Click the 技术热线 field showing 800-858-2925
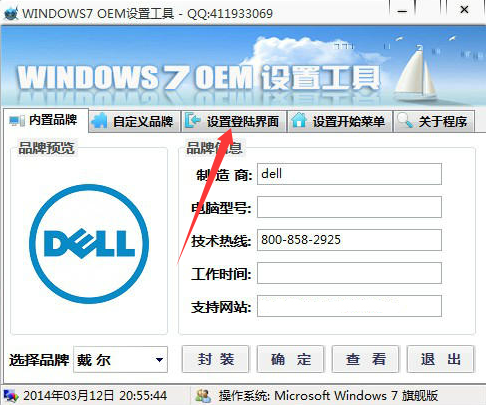The image size is (486, 405). pos(349,240)
